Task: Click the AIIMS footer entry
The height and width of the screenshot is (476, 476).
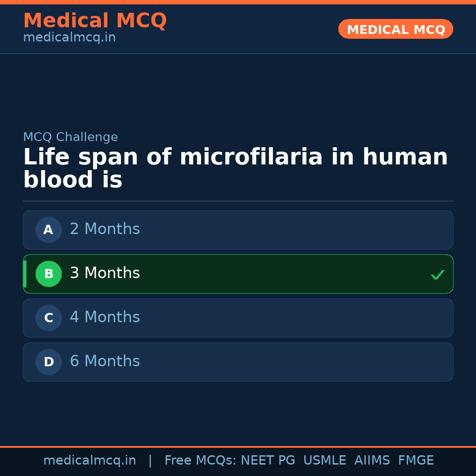Action: click(x=372, y=460)
